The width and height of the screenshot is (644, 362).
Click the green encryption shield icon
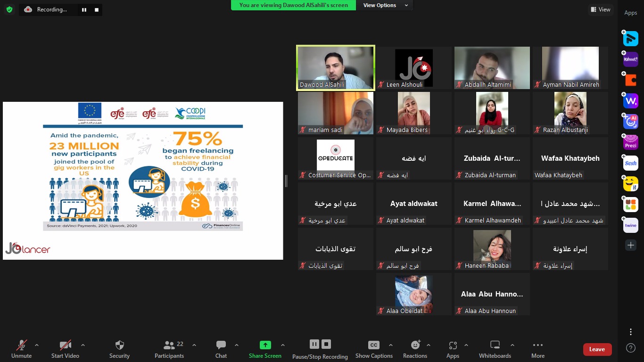click(x=9, y=9)
